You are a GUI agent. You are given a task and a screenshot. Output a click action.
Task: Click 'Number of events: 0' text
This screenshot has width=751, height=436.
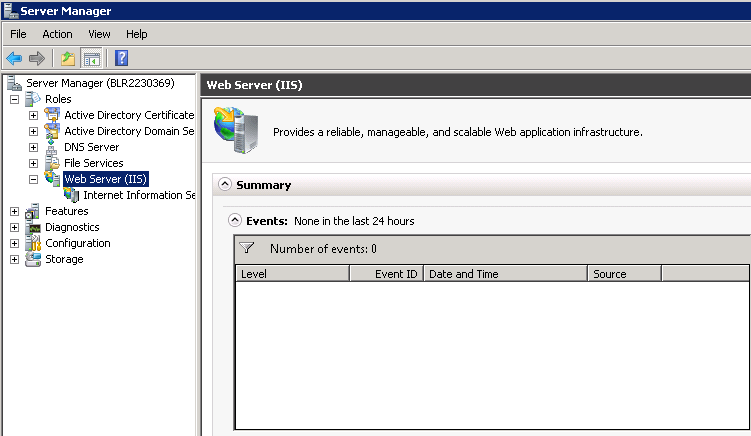(x=323, y=249)
